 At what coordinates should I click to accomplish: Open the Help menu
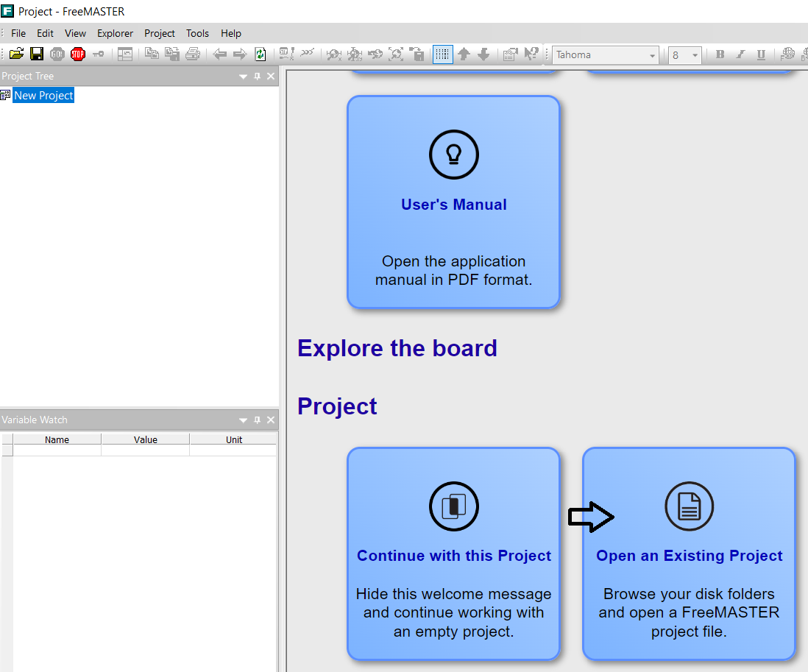pos(231,34)
